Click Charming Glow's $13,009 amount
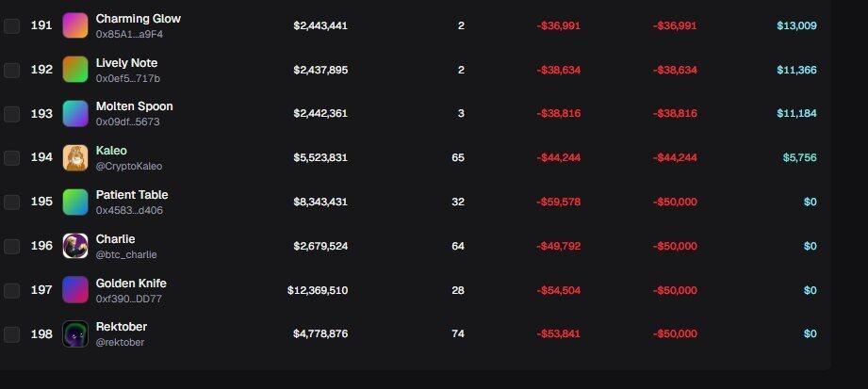Viewport: 868px width, 389px height. click(x=796, y=25)
